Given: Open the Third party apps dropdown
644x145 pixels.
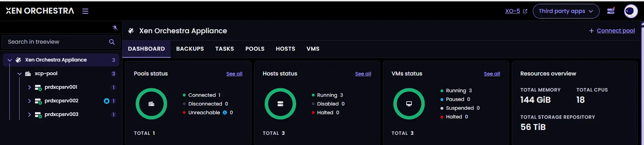Looking at the screenshot, I should [x=566, y=11].
